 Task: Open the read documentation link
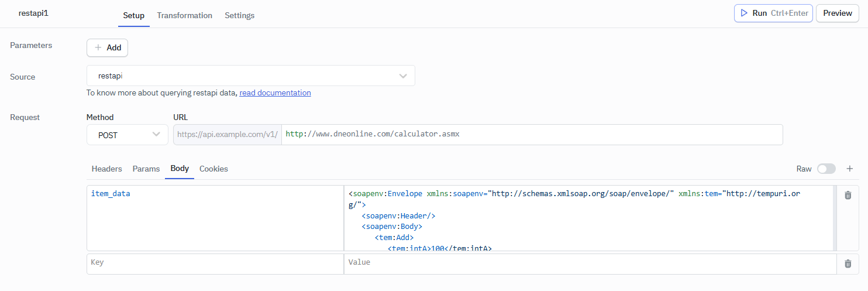[275, 93]
